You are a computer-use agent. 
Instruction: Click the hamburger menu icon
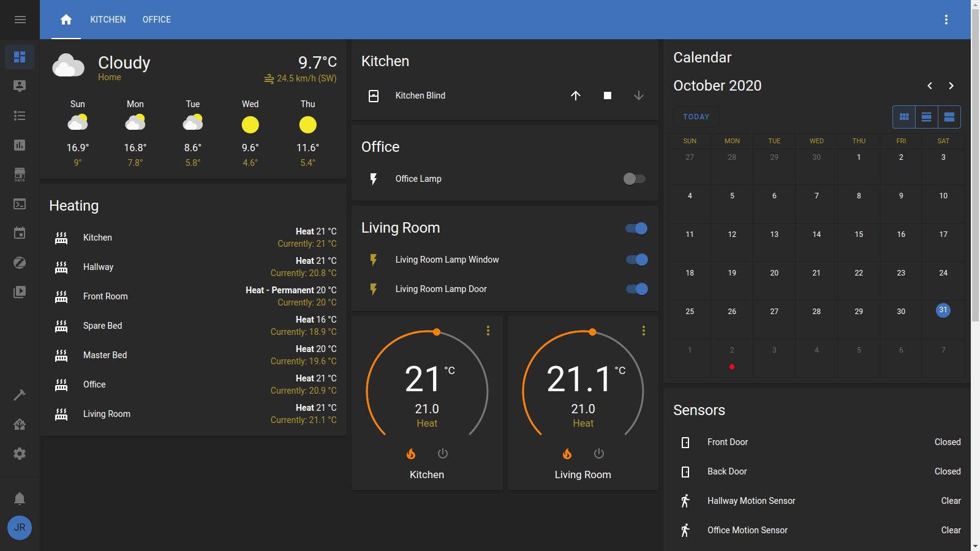(20, 20)
